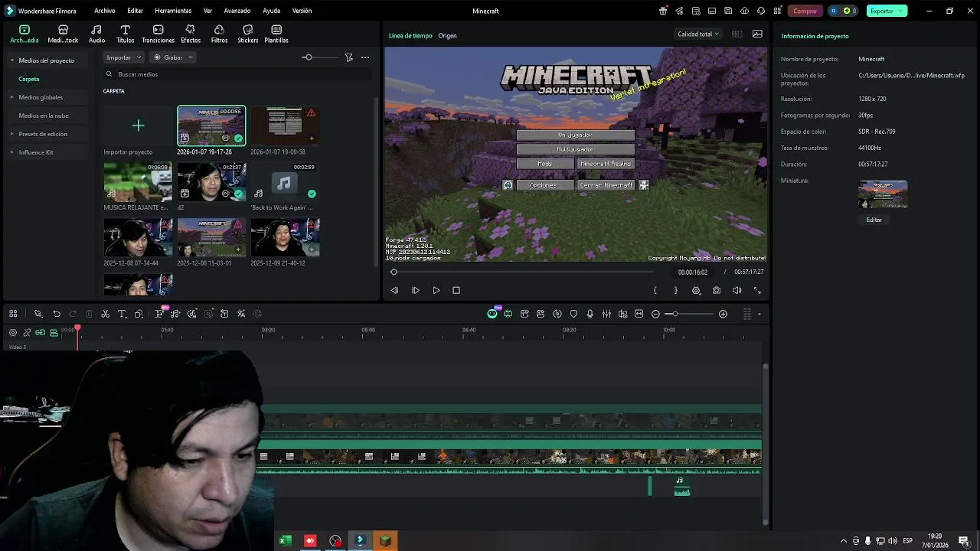Toggle the green AI copilot face icon
Viewport: 980px width, 551px height.
coord(492,314)
